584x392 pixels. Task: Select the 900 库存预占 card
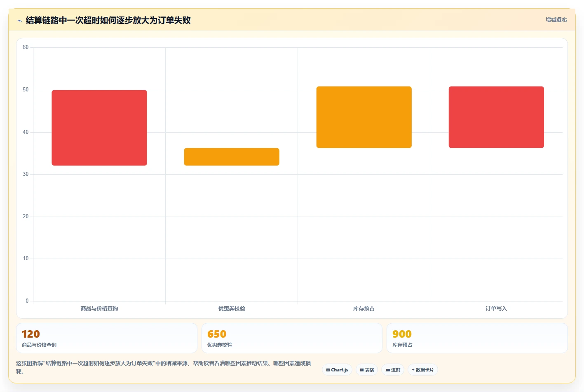point(477,338)
